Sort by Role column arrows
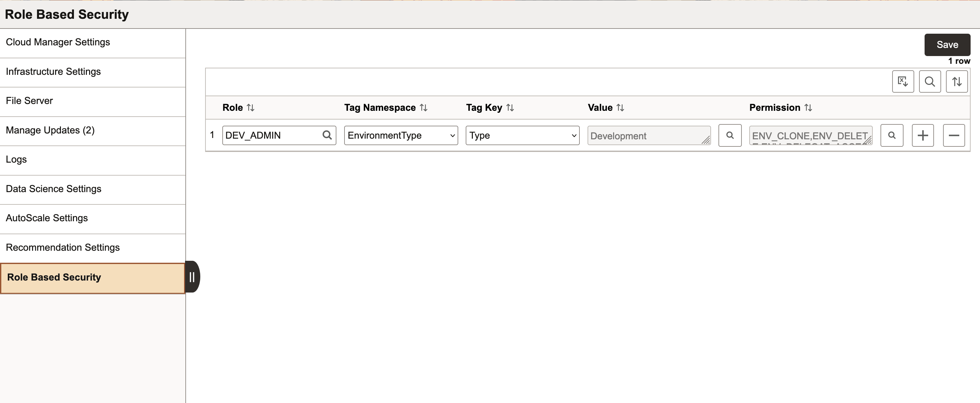This screenshot has width=980, height=403. (x=250, y=108)
